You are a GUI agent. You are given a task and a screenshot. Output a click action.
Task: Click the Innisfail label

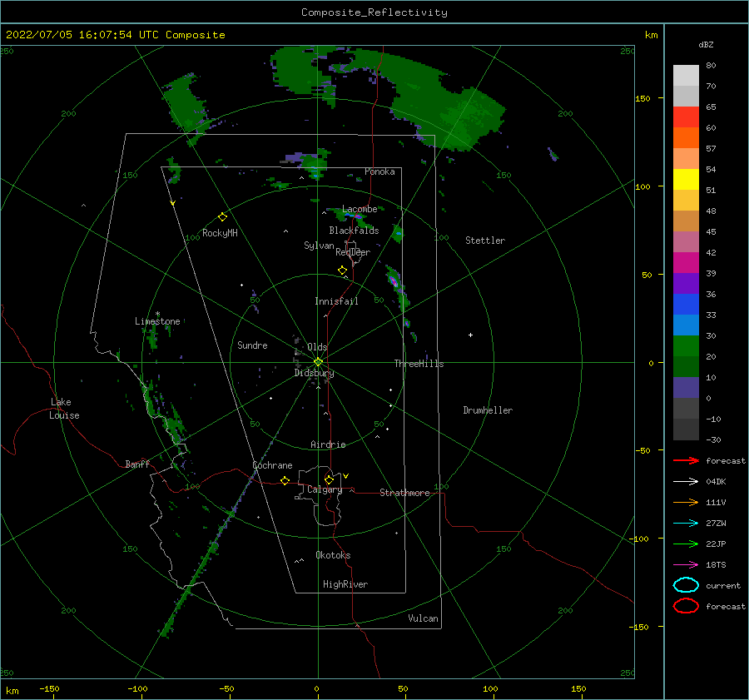[336, 301]
